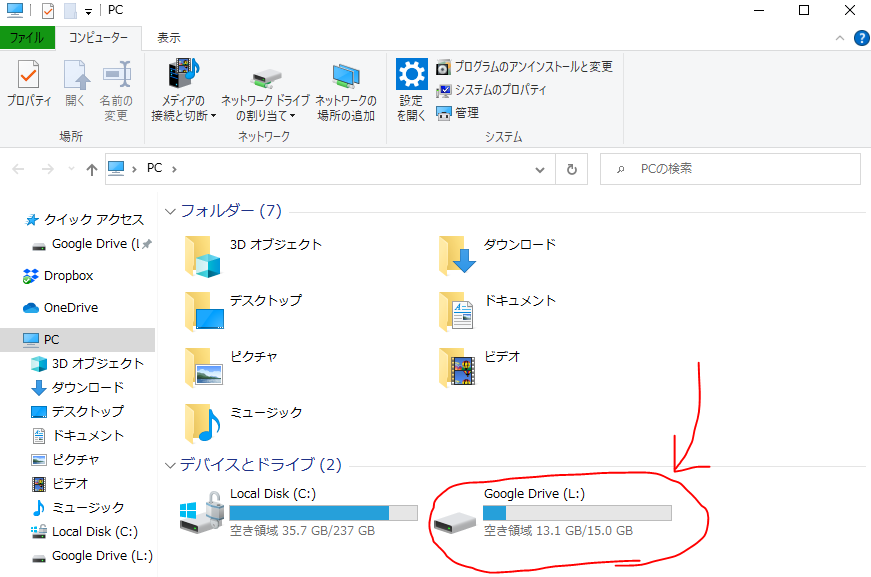871x577 pixels.
Task: Switch to the 表示 ribbon tab
Action: pyautogui.click(x=168, y=37)
